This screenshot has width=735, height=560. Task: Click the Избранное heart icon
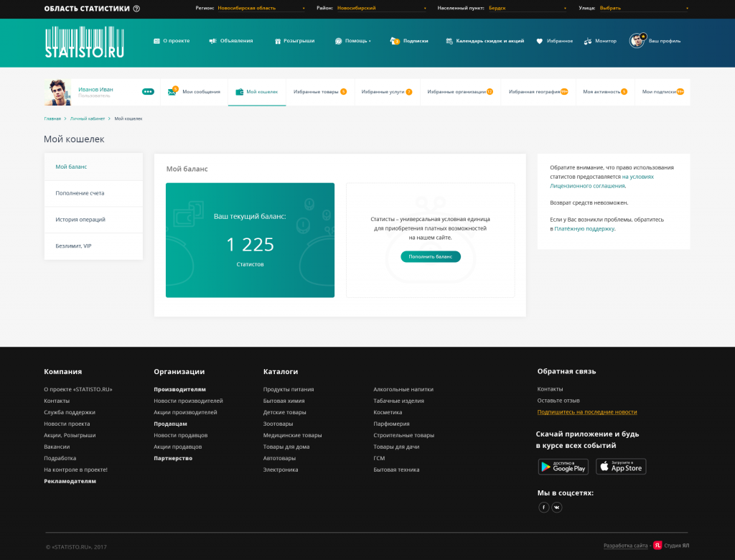(540, 41)
